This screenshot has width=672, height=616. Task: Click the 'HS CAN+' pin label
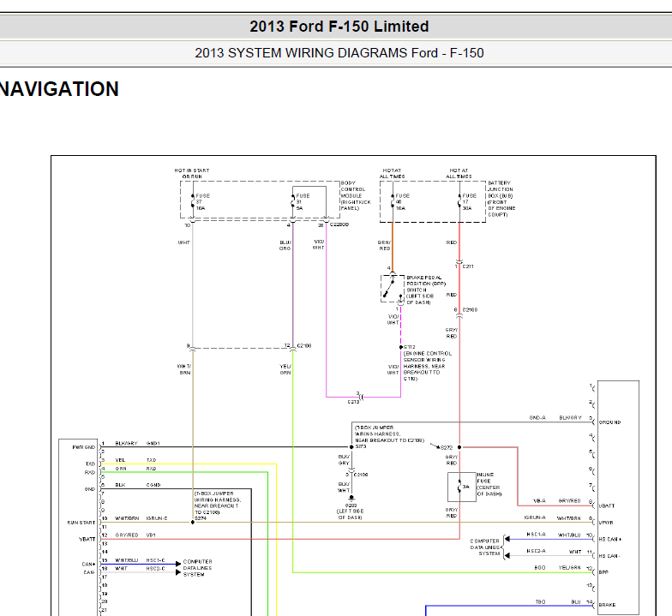(610, 540)
